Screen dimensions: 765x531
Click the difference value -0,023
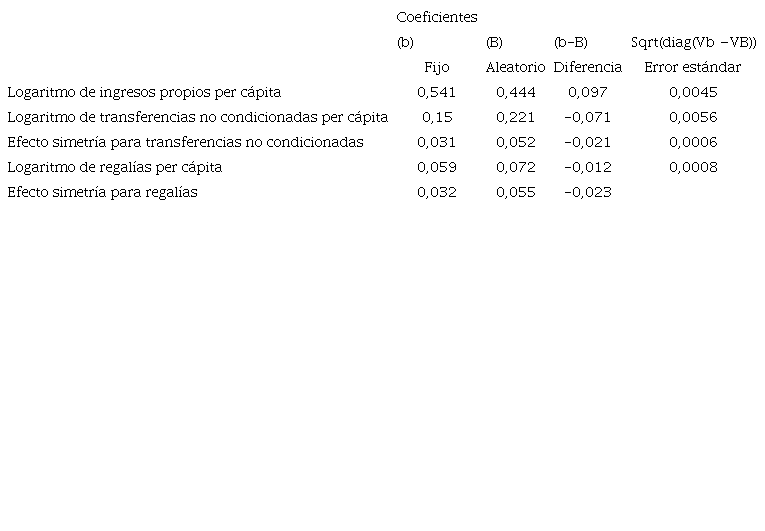click(x=587, y=192)
